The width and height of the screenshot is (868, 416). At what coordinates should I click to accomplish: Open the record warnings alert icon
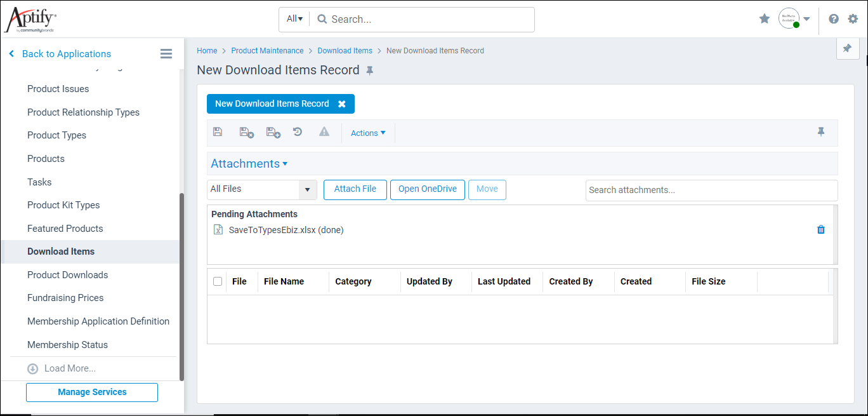(x=324, y=131)
